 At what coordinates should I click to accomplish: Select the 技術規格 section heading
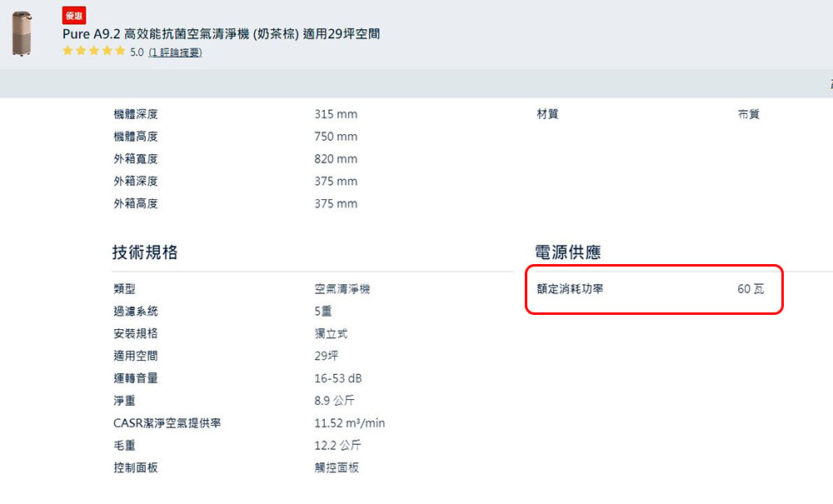click(144, 252)
